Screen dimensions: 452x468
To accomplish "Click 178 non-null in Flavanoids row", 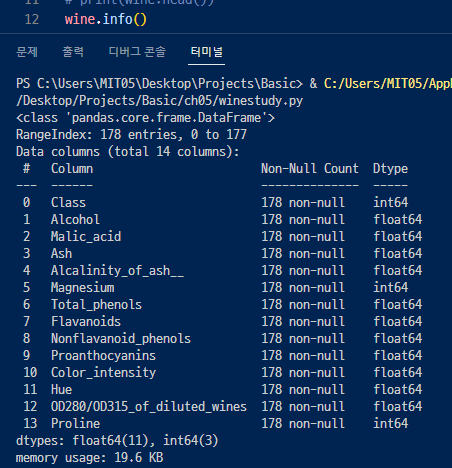I will 303,322.
